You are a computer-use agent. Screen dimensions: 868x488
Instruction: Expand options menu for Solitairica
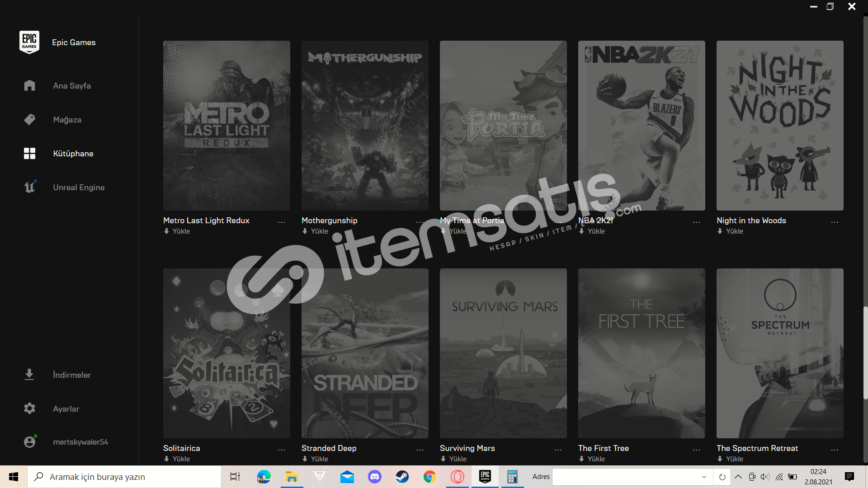pos(281,450)
